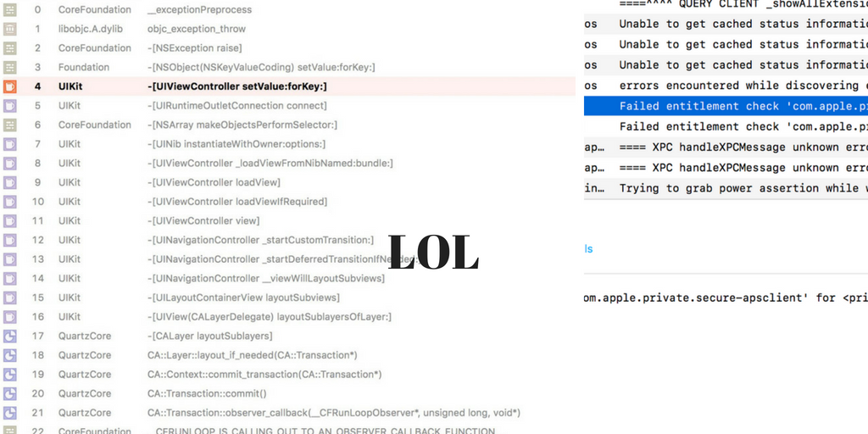The height and width of the screenshot is (434, 868).
Task: Click the icon for frame 2 NSException raise
Action: pos(10,48)
